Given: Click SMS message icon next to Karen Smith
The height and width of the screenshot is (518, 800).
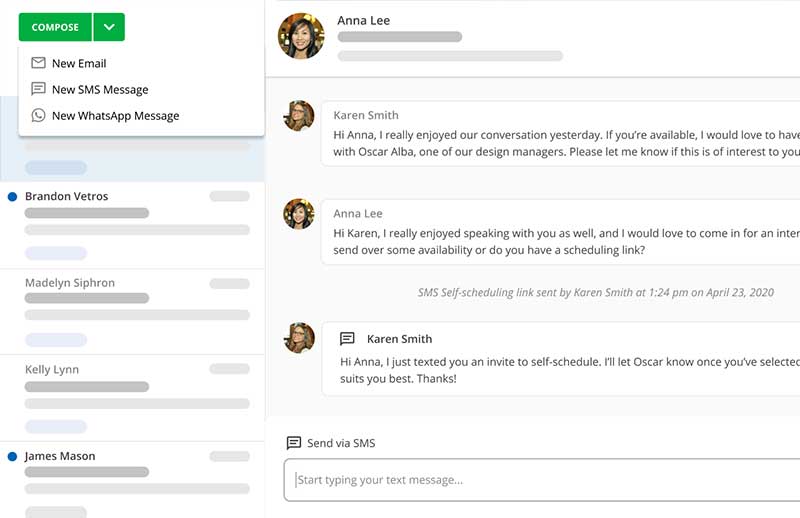Looking at the screenshot, I should coord(347,339).
